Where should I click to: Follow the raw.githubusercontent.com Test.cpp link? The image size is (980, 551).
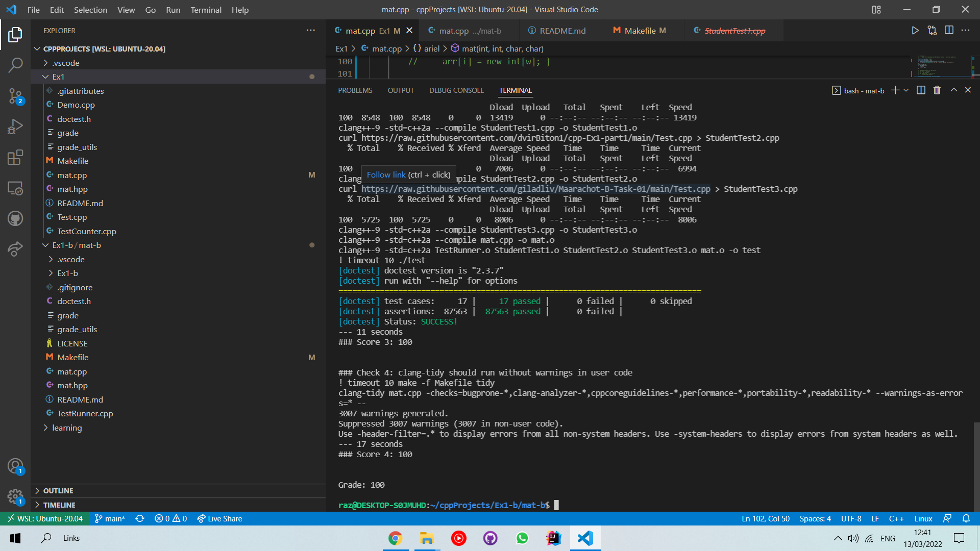click(x=535, y=189)
